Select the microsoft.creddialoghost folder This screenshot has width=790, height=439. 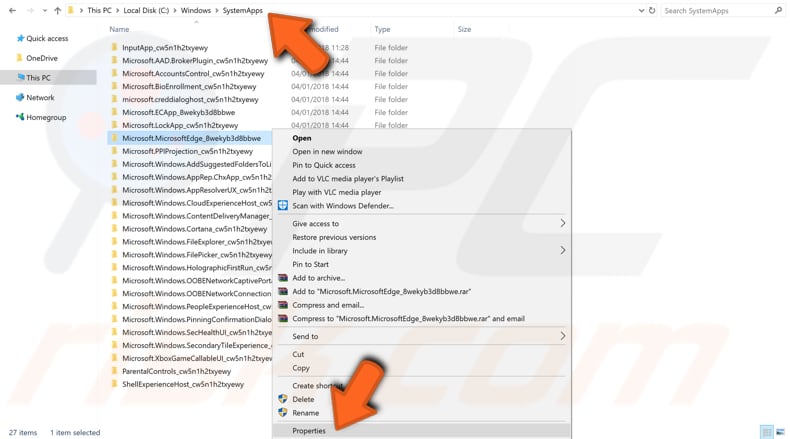tap(190, 100)
